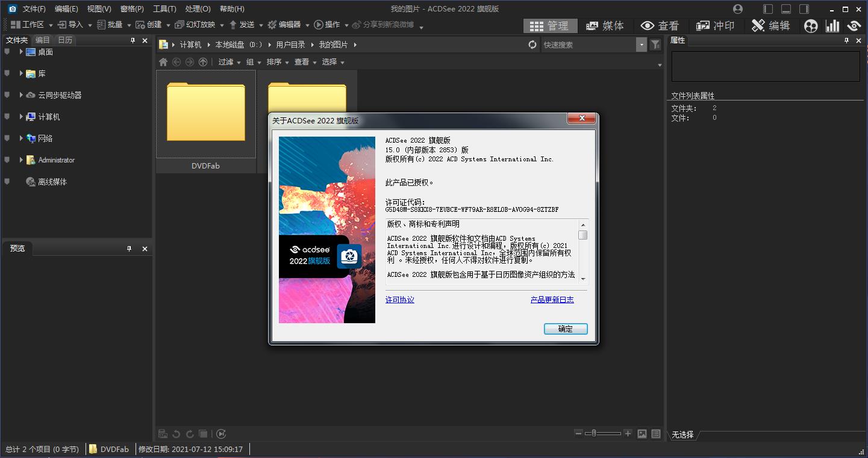Pin the 属性 panel
The width and height of the screenshot is (868, 458).
point(848,40)
